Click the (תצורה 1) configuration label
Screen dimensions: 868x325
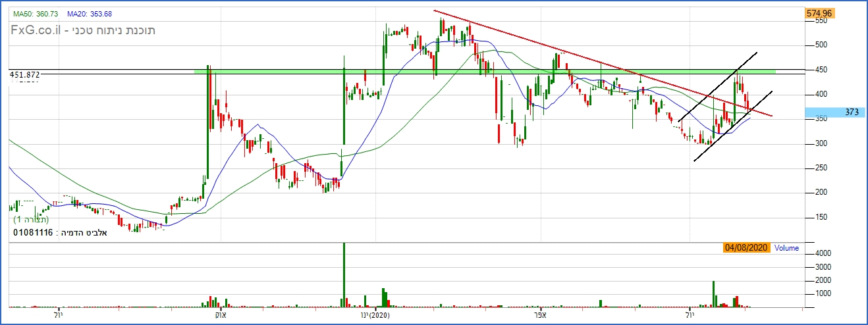point(31,218)
